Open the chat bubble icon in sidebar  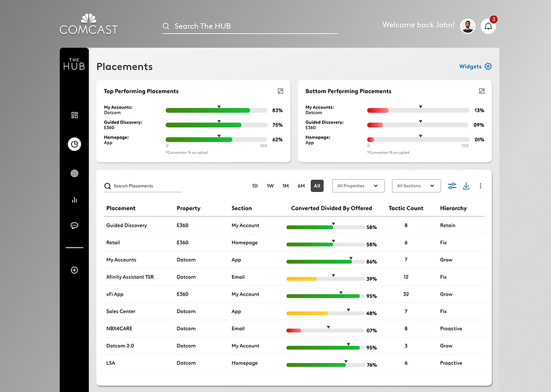pos(74,226)
